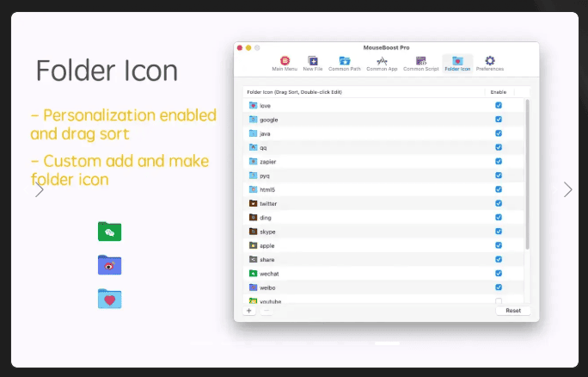Select the apple row name
This screenshot has width=588, height=377.
tap(267, 245)
